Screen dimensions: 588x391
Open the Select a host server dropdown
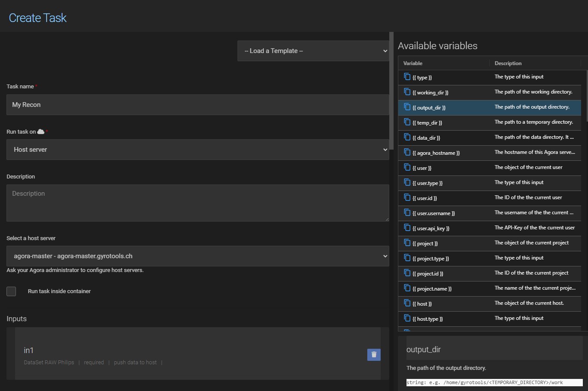[x=197, y=256]
